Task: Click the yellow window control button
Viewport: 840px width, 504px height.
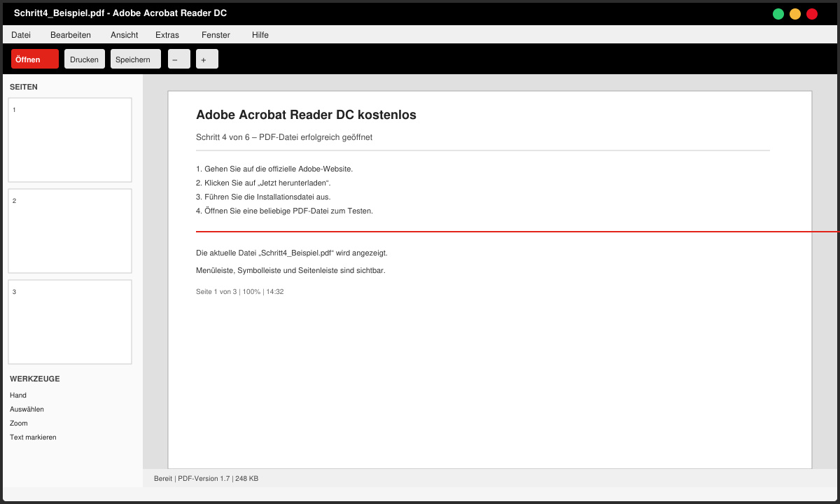Action: (x=795, y=14)
